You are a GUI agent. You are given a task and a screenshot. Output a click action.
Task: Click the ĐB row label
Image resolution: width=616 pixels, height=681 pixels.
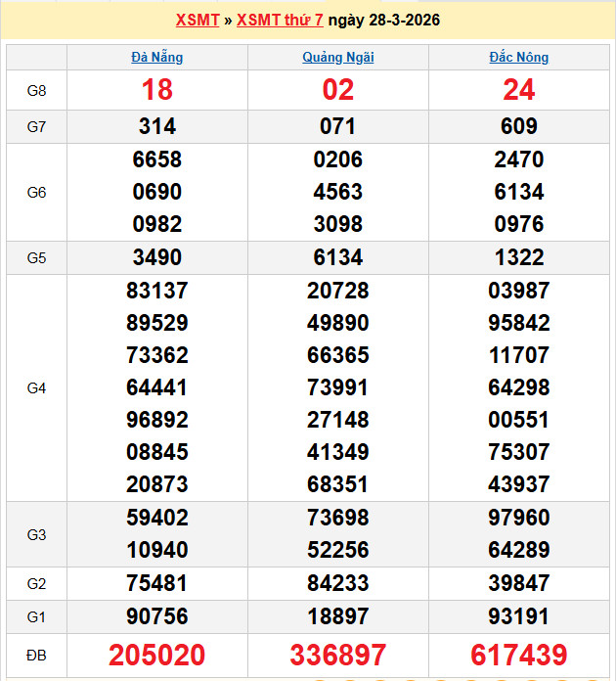pyautogui.click(x=36, y=655)
